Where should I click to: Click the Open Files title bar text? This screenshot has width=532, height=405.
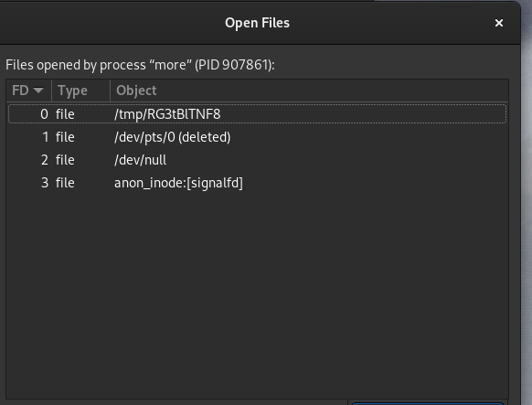pyautogui.click(x=257, y=23)
